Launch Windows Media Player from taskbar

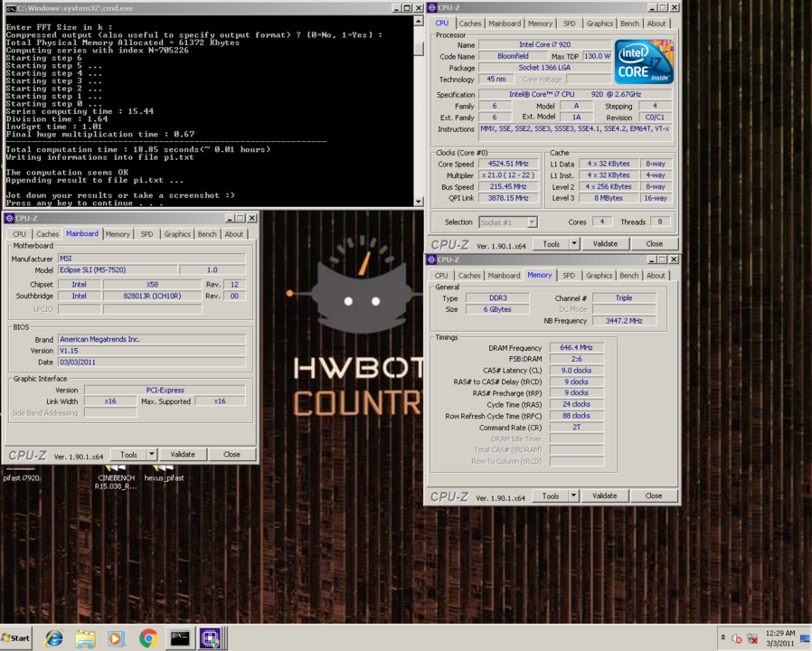point(117,638)
